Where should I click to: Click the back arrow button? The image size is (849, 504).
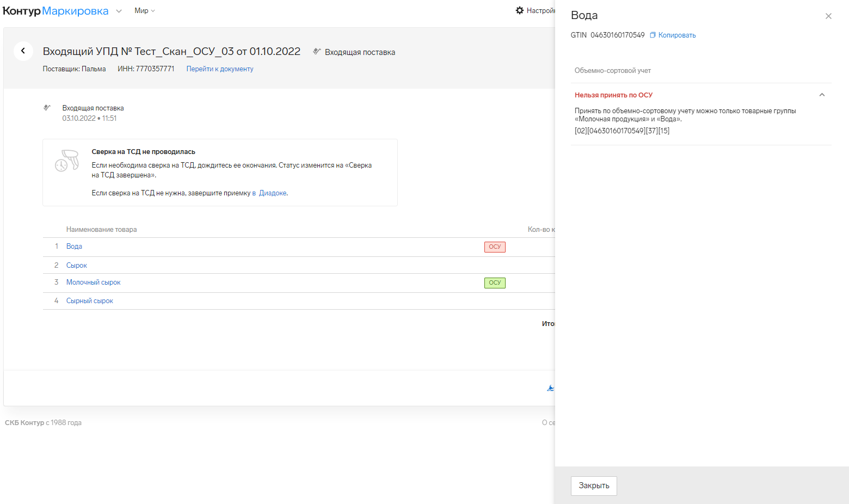click(23, 51)
